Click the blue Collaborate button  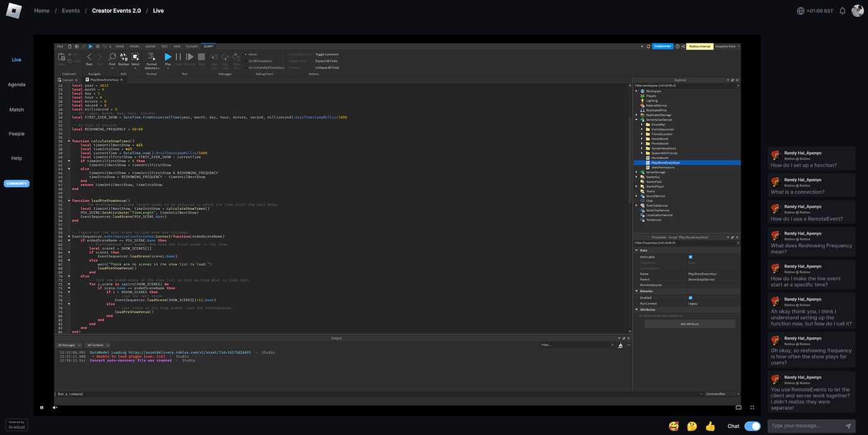(x=662, y=46)
